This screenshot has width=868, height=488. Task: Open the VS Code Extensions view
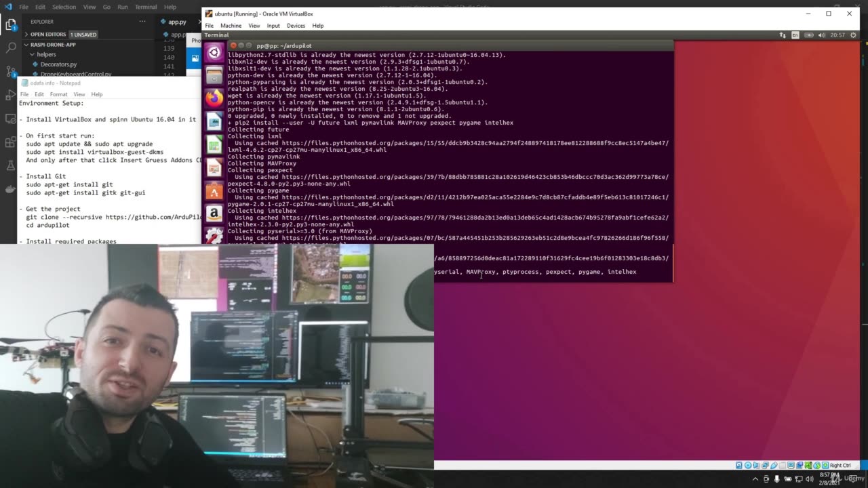(11, 142)
